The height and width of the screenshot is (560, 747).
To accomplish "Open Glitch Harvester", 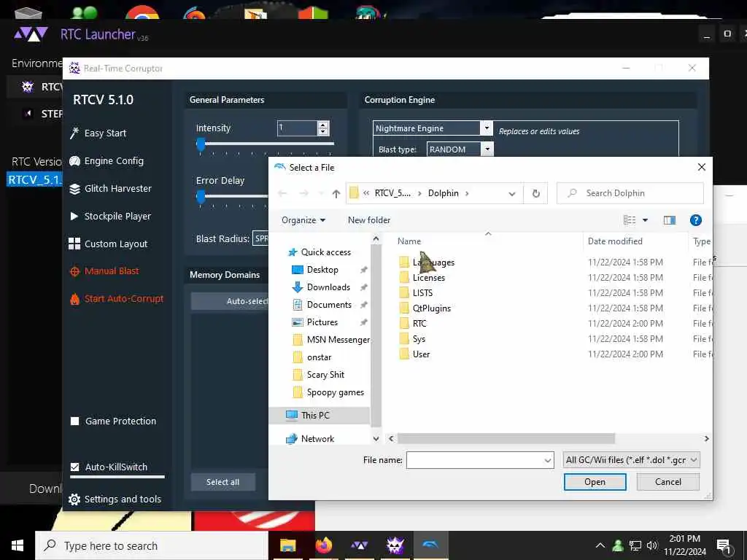I will click(117, 189).
